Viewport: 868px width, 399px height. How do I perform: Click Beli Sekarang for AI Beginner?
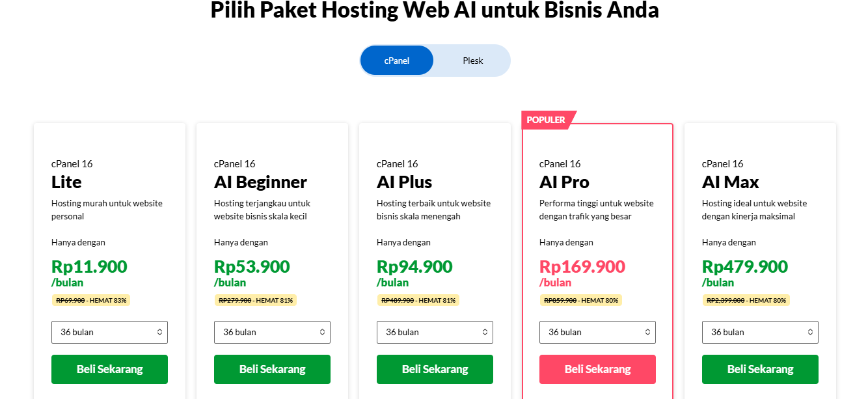click(x=272, y=369)
